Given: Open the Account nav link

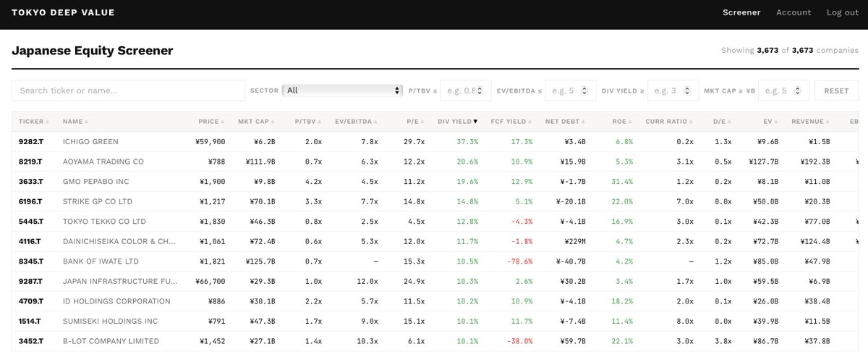Looking at the screenshot, I should click(x=793, y=12).
